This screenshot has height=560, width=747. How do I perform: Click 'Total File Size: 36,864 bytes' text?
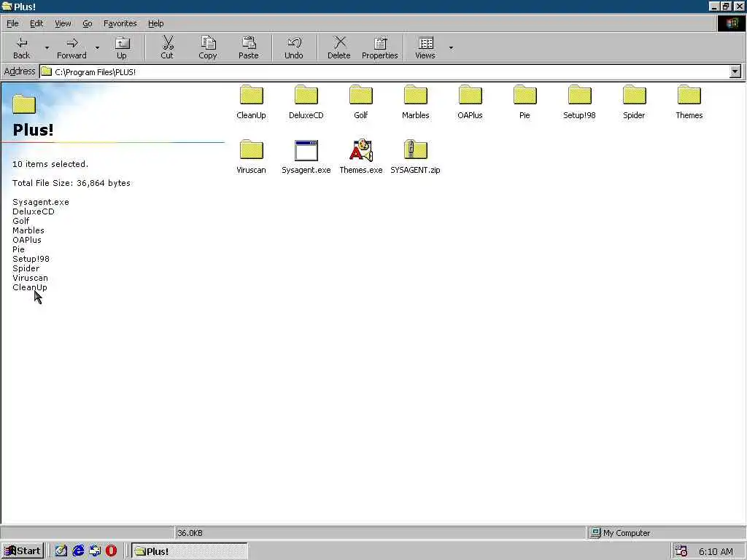point(71,183)
